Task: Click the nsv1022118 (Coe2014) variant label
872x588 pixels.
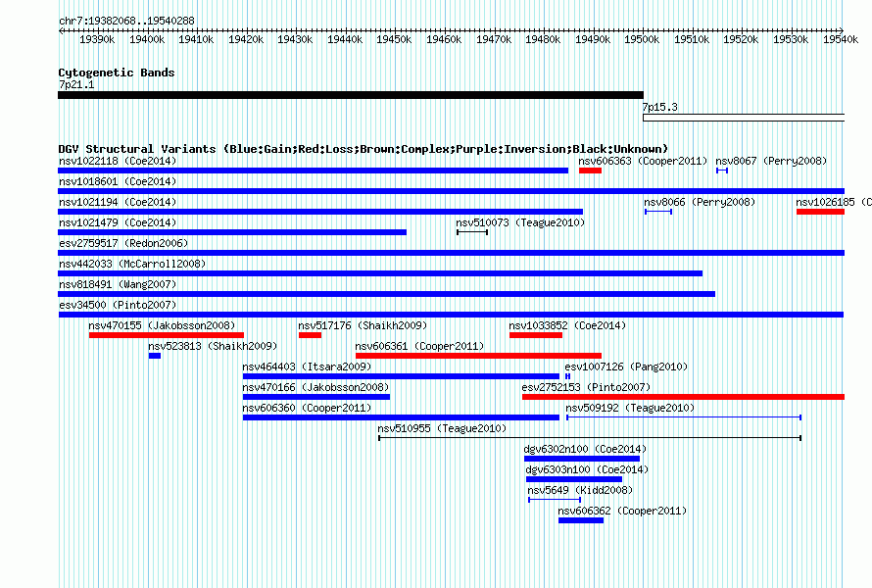Action: [118, 162]
